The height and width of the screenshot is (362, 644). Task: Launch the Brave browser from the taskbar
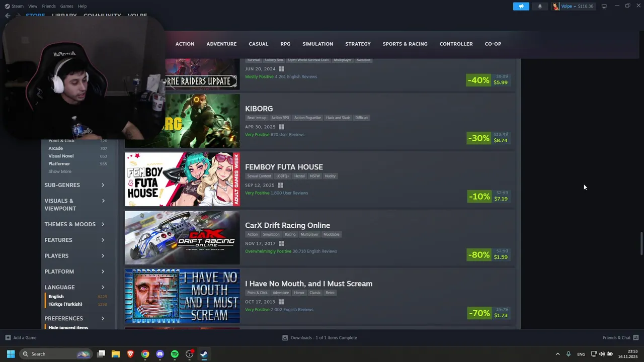tap(130, 354)
